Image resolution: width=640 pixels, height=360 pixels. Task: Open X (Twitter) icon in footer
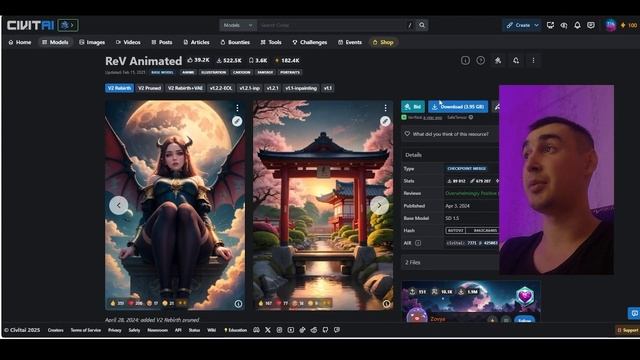pyautogui.click(x=268, y=330)
